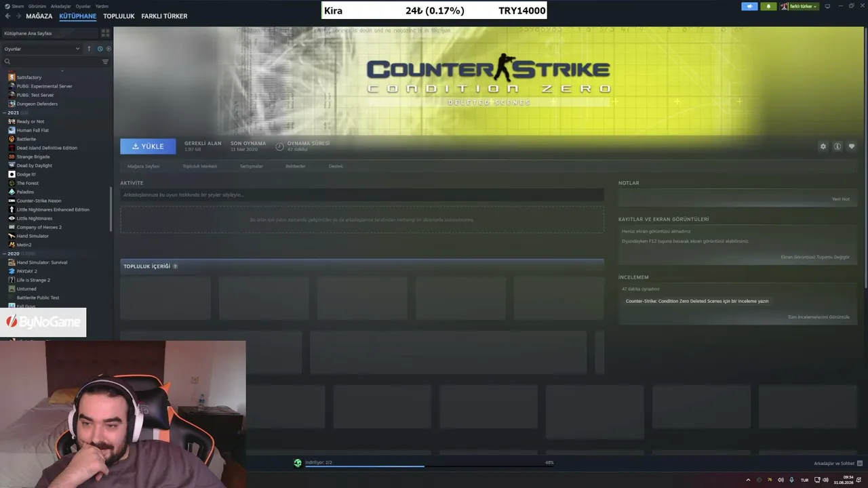Select Strange Brigade icon
This screenshot has height=488, width=868.
click(x=12, y=157)
